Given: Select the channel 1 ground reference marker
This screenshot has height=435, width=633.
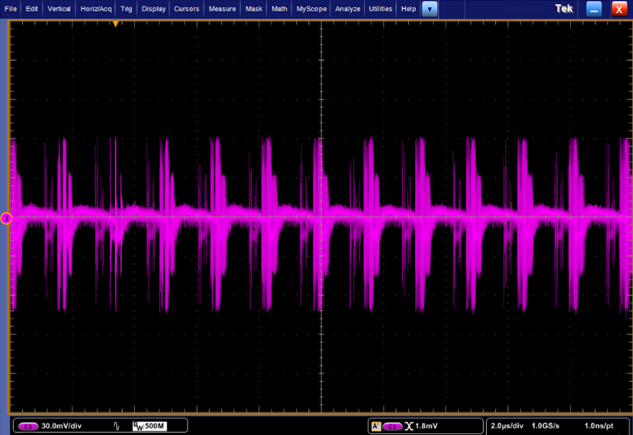Looking at the screenshot, I should pos(5,218).
